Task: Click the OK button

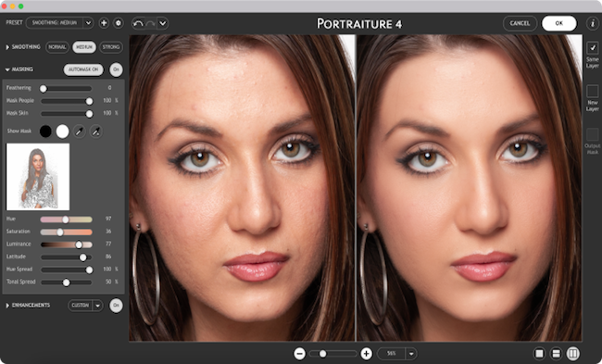Action: (559, 23)
